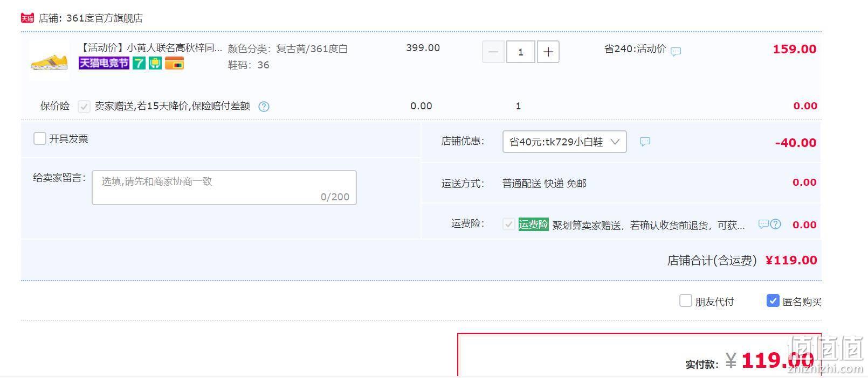Click the green shield guarantee badge icon

155,64
